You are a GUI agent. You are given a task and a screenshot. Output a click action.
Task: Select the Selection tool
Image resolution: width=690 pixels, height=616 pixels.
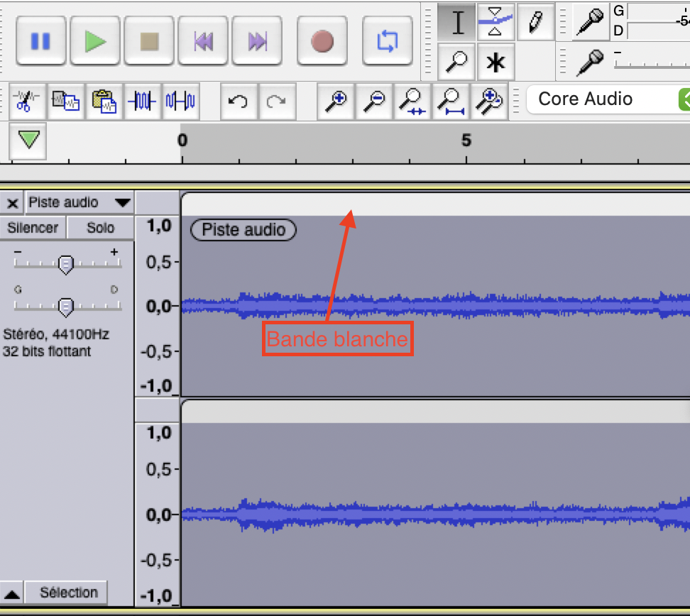pyautogui.click(x=457, y=22)
